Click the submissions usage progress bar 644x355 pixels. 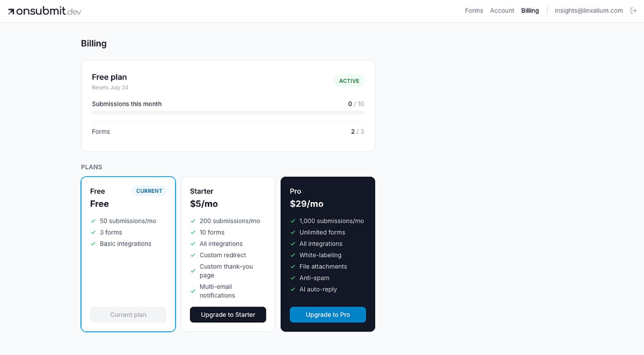(228, 113)
